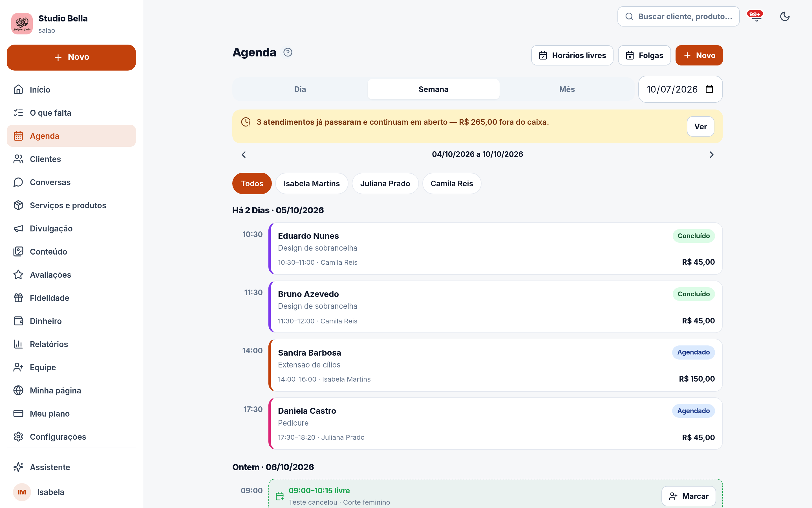The width and height of the screenshot is (812, 508).
Task: Select Agenda in the sidebar
Action: point(71,136)
